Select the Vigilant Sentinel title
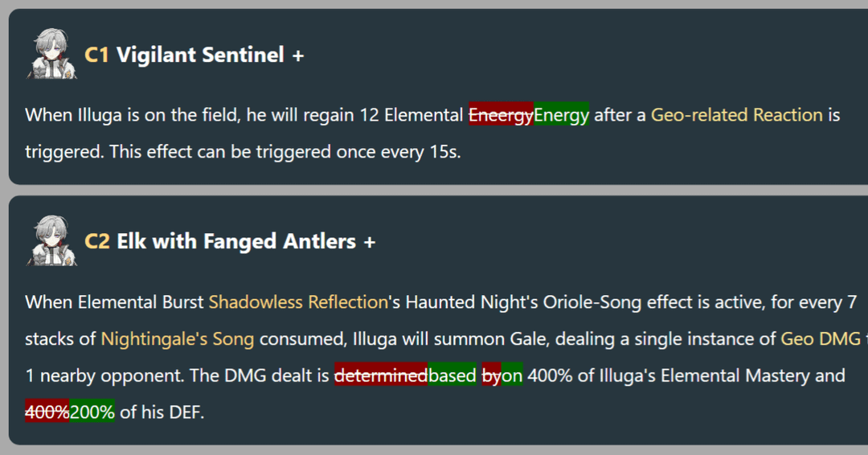This screenshot has width=868, height=455. pos(200,55)
